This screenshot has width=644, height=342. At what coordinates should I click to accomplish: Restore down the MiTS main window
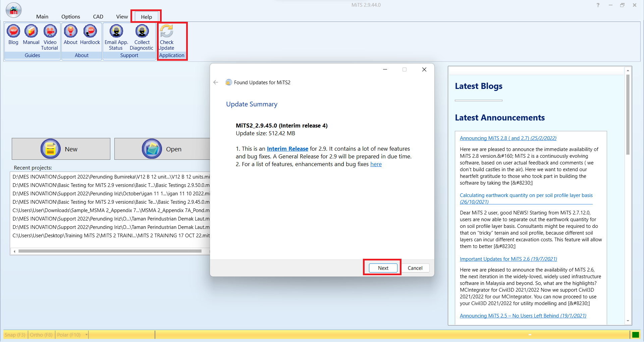click(x=622, y=5)
